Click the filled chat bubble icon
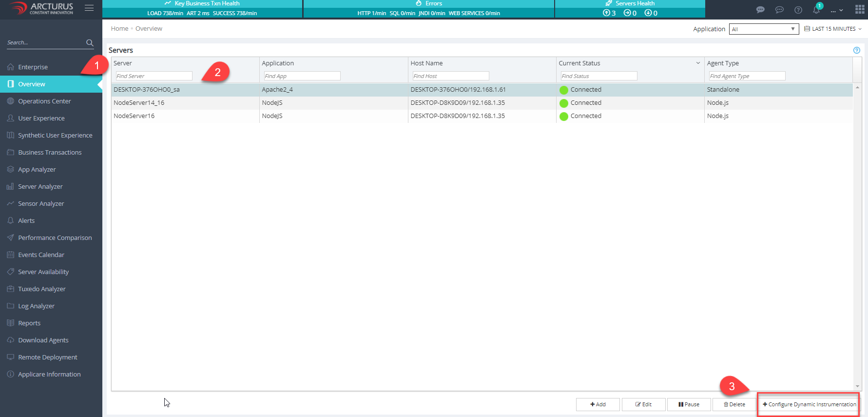This screenshot has height=417, width=868. (760, 10)
